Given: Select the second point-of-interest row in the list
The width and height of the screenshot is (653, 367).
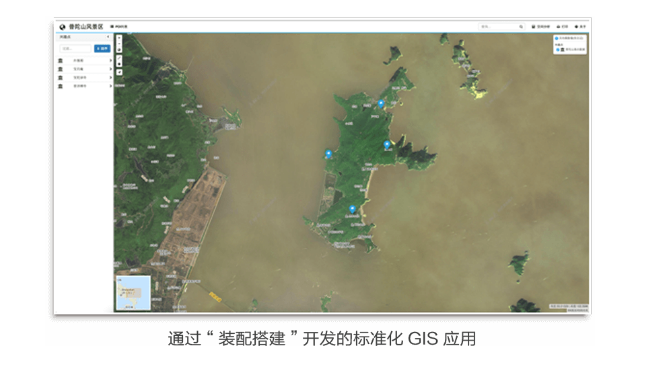Looking at the screenshot, I should coord(85,69).
